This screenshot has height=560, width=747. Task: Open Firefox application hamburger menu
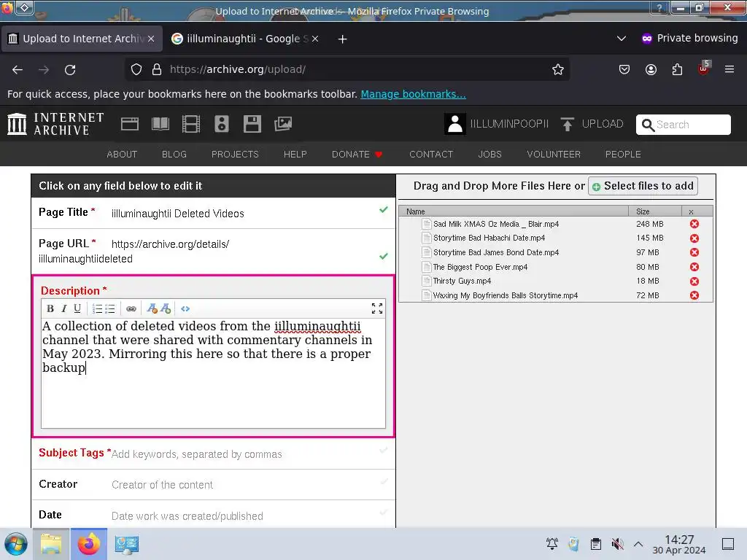[729, 69]
